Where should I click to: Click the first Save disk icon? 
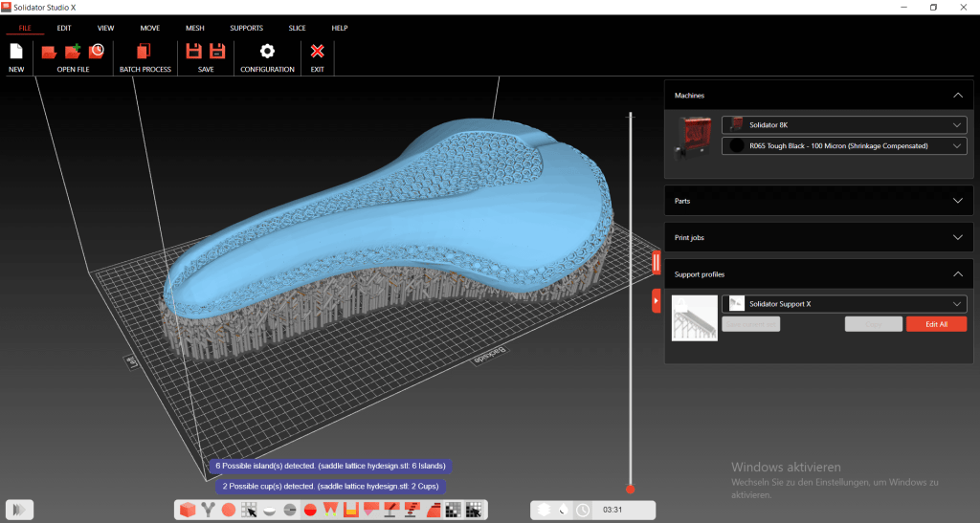click(x=193, y=52)
